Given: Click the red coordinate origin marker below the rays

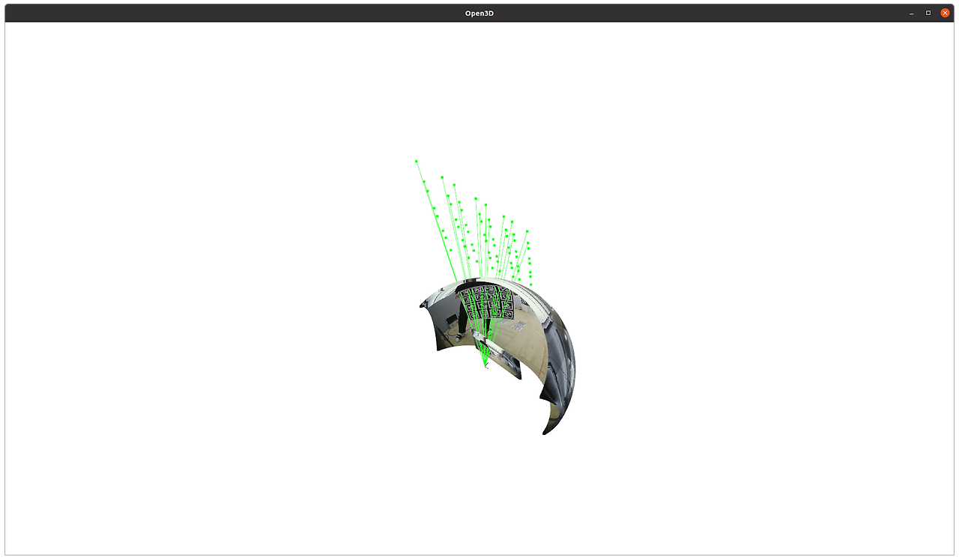Looking at the screenshot, I should click(x=486, y=366).
